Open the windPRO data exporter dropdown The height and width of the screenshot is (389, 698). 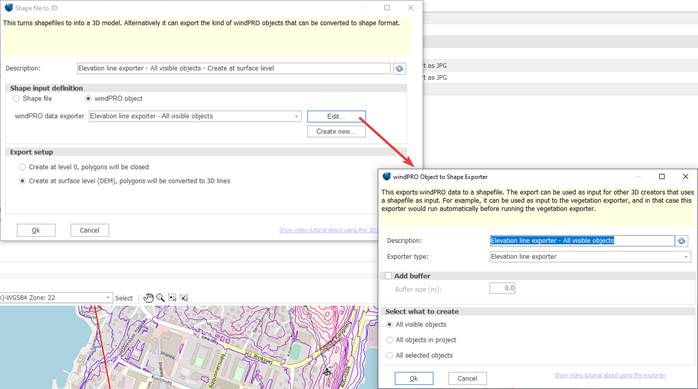click(x=195, y=116)
